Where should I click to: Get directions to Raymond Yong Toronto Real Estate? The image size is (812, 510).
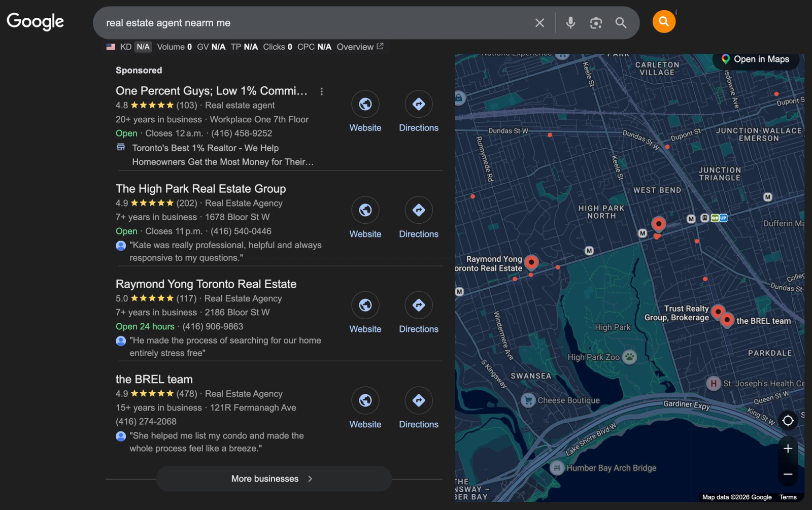419,305
